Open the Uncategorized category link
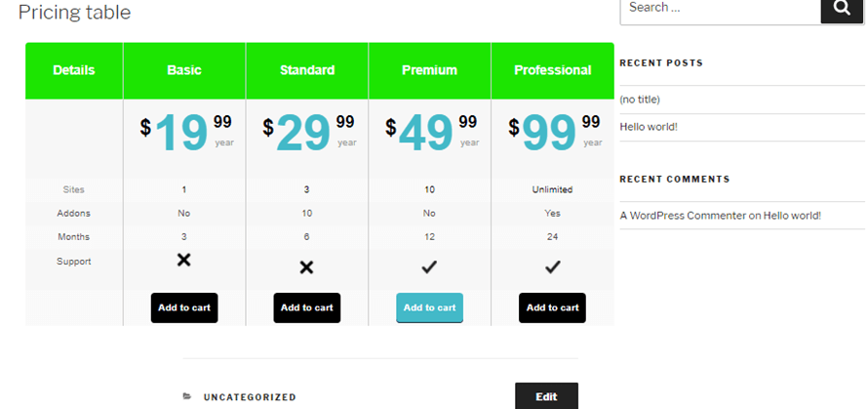 (x=250, y=397)
